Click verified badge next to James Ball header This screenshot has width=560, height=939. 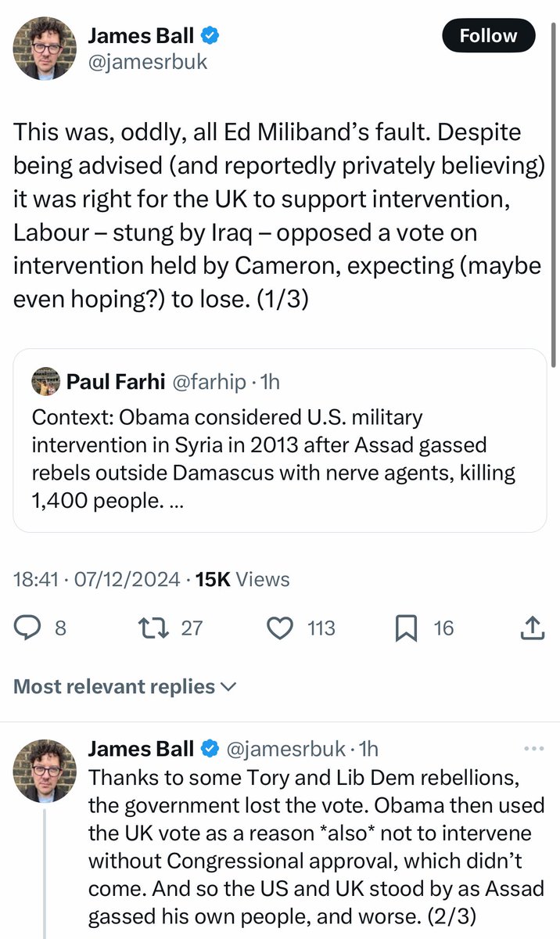(x=211, y=35)
